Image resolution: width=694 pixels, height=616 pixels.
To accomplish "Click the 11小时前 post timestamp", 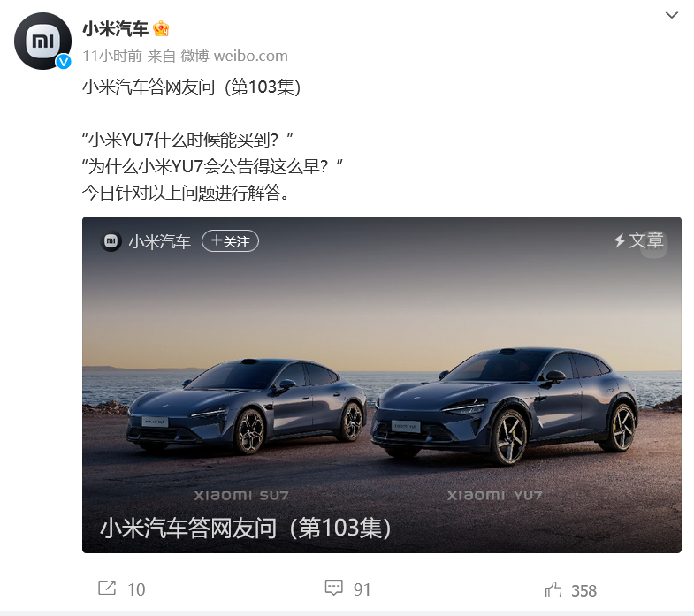I will coord(112,56).
